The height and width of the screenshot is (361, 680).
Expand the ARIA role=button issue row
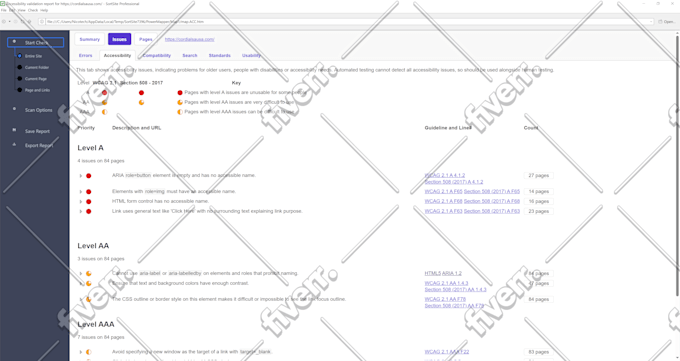81,176
